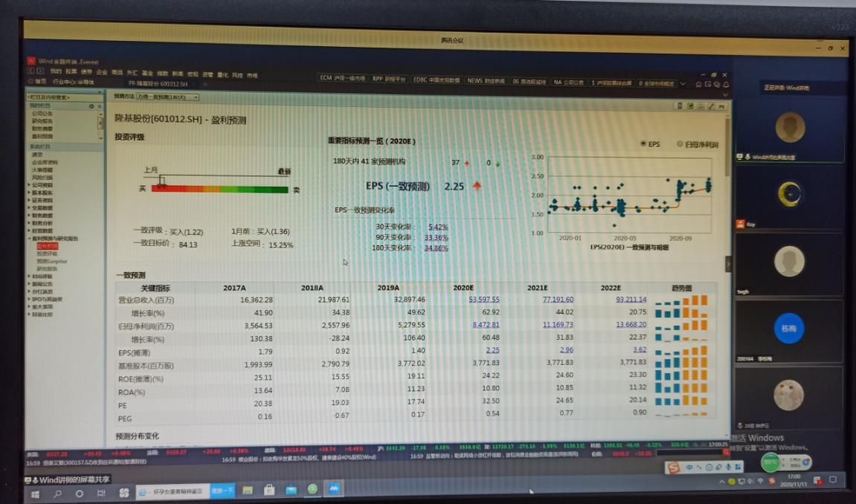Switch to the F9 隆基股份 601012.SH tab
This screenshot has width=856, height=504.
coord(158,84)
